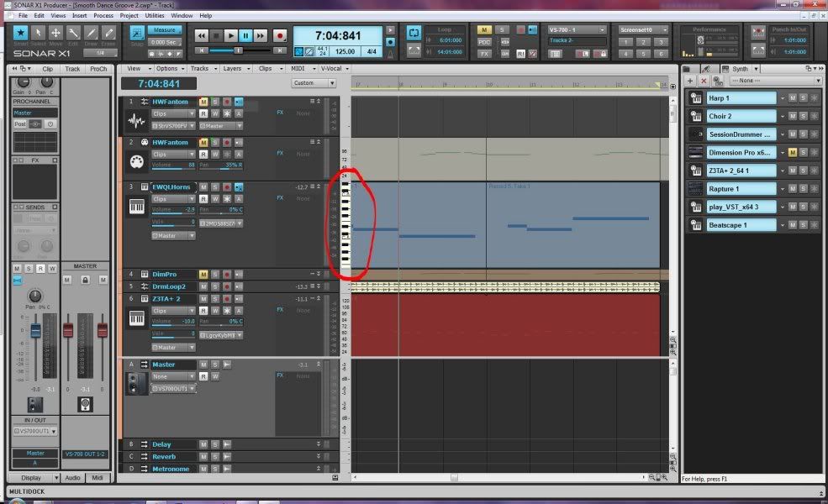This screenshot has width=828, height=504.
Task: Open the Process menu
Action: tap(103, 15)
